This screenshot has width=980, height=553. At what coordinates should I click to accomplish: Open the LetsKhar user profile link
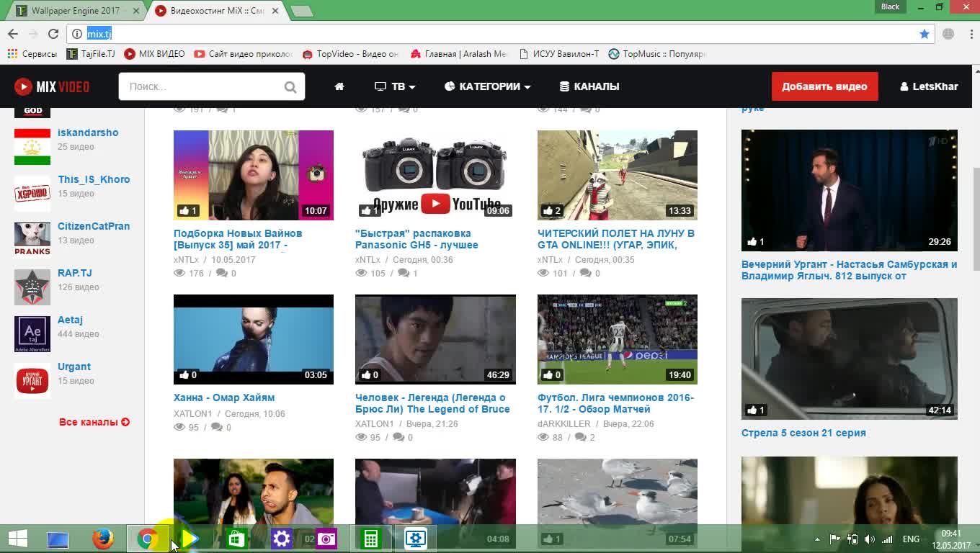tap(929, 86)
